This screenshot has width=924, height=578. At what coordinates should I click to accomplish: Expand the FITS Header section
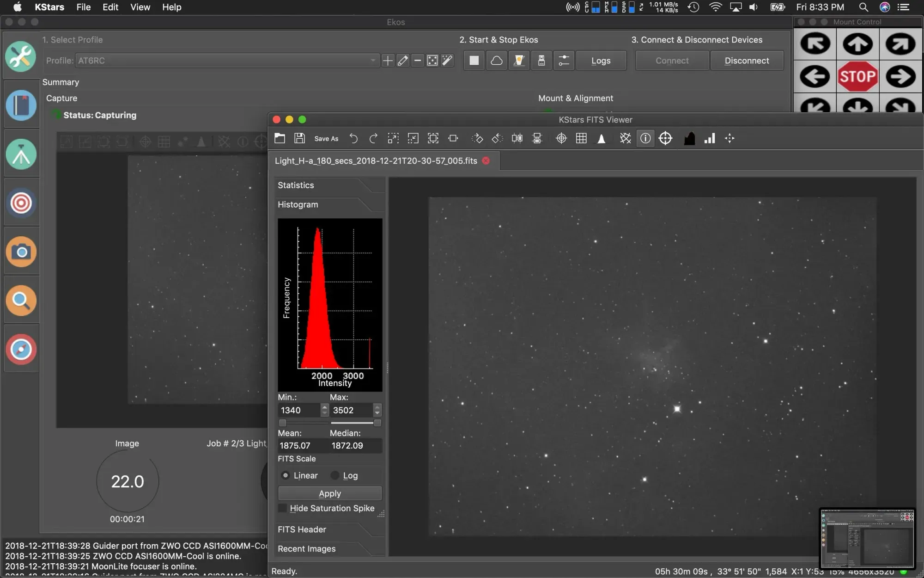[x=302, y=529]
